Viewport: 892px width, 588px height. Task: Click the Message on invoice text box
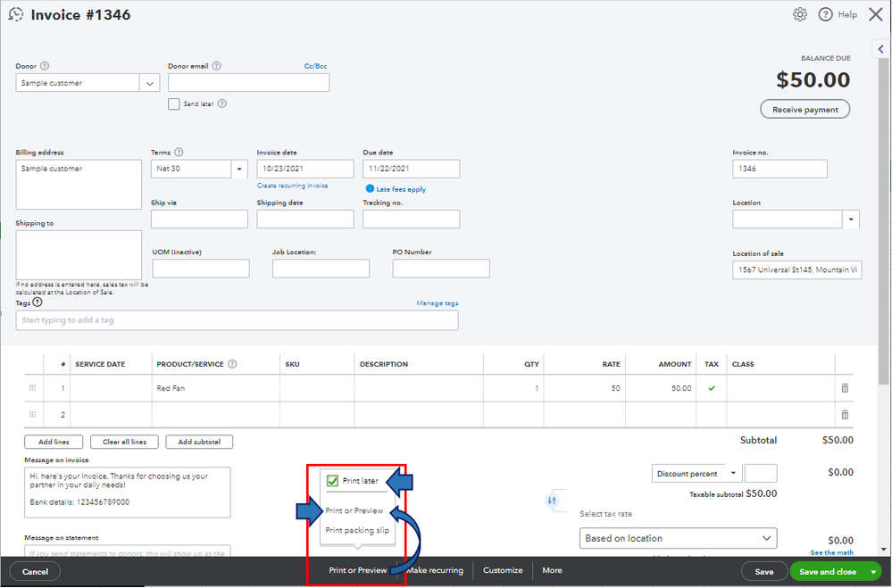128,493
